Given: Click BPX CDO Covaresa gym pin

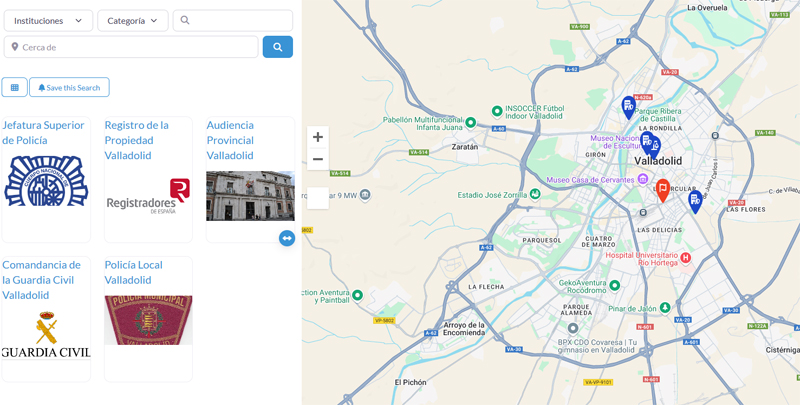Looking at the screenshot, I should (573, 328).
